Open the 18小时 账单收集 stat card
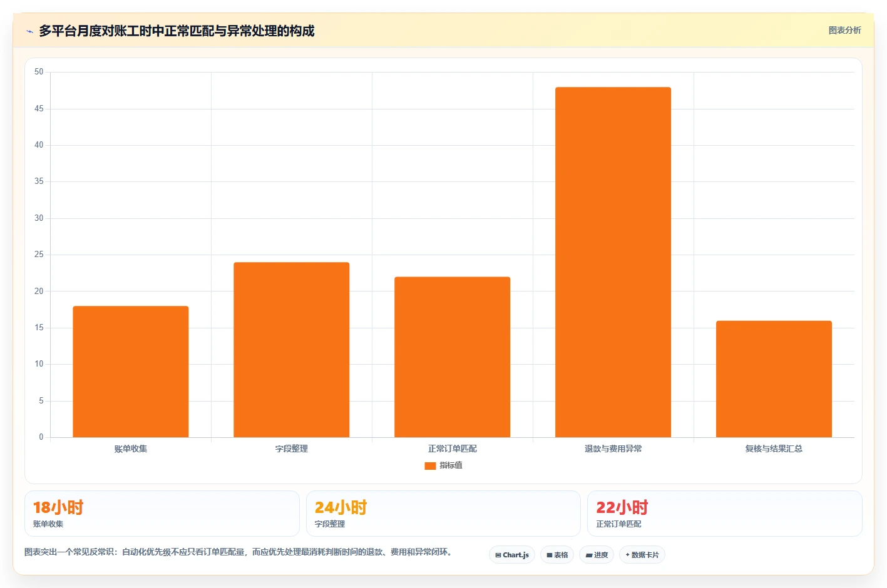 click(x=162, y=514)
